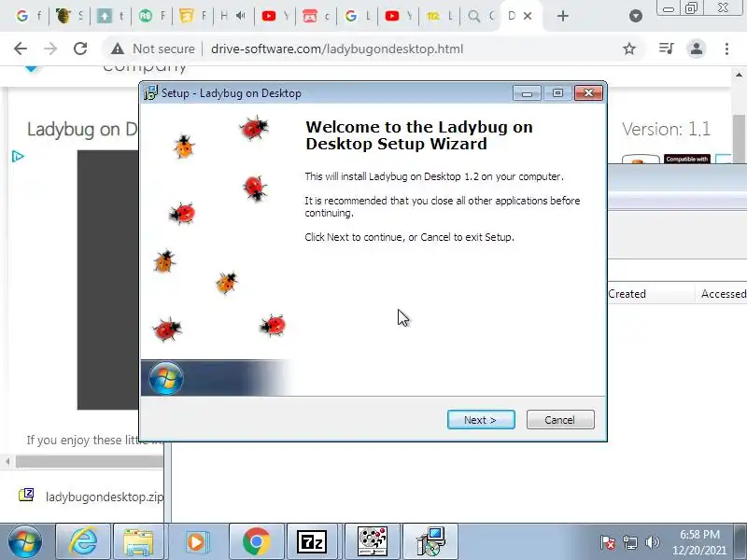The height and width of the screenshot is (560, 747).
Task: Click the Not secure warning icon
Action: tap(118, 49)
